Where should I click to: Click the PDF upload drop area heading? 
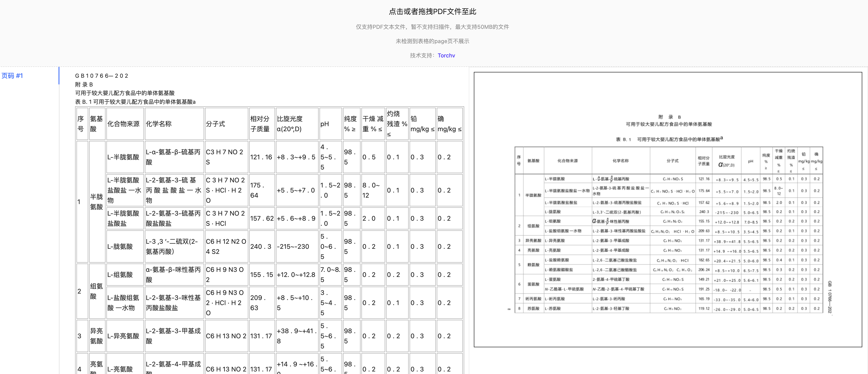point(432,12)
